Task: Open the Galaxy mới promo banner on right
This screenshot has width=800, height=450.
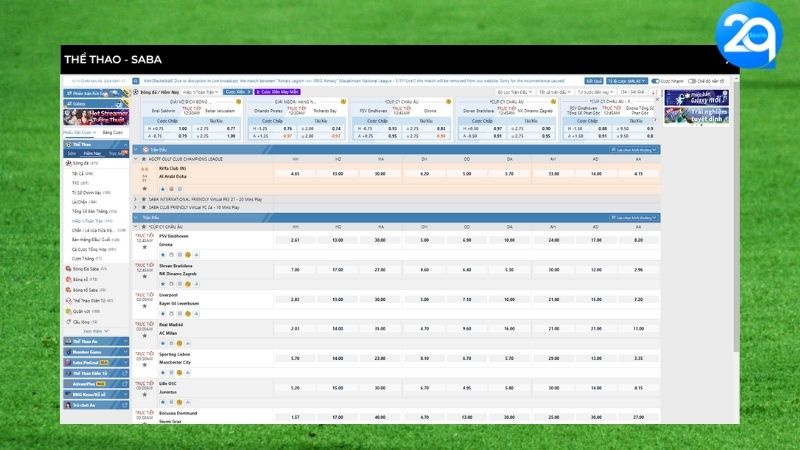Action: (696, 98)
